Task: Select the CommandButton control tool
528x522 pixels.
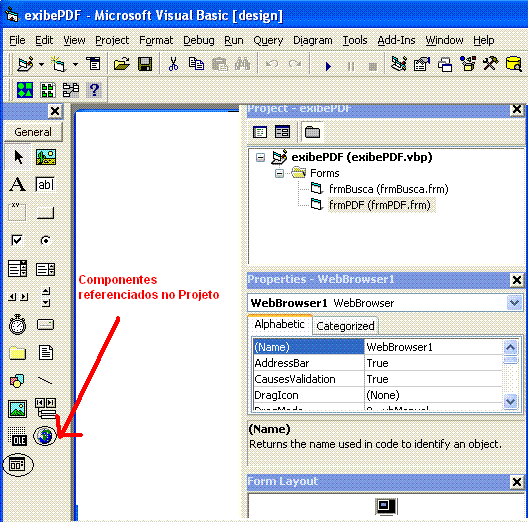Action: [45, 213]
